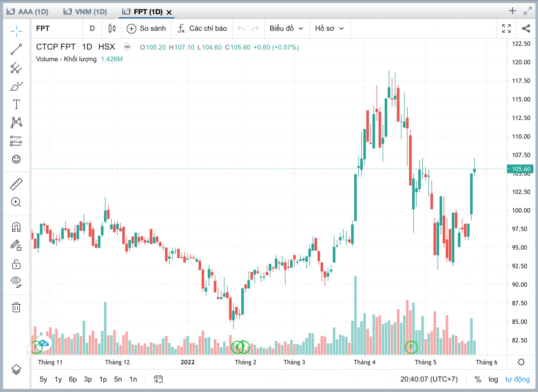Open the chart patterns tool

[x=16, y=122]
